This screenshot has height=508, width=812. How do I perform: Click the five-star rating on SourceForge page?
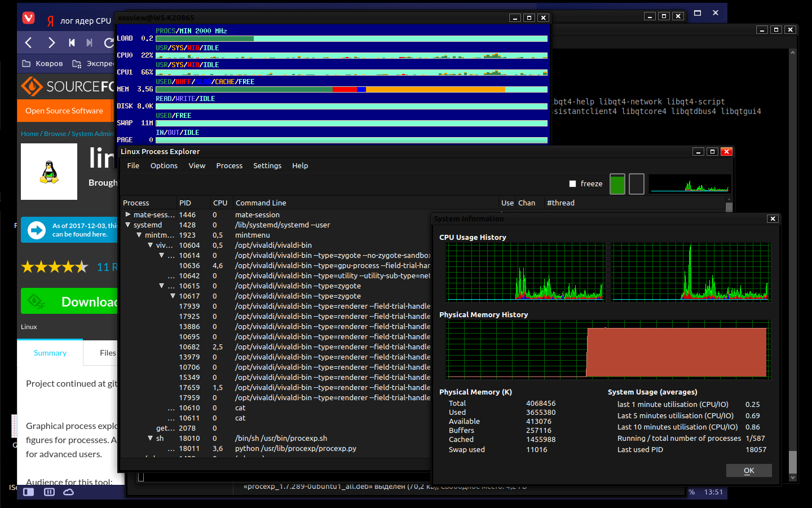pos(55,266)
